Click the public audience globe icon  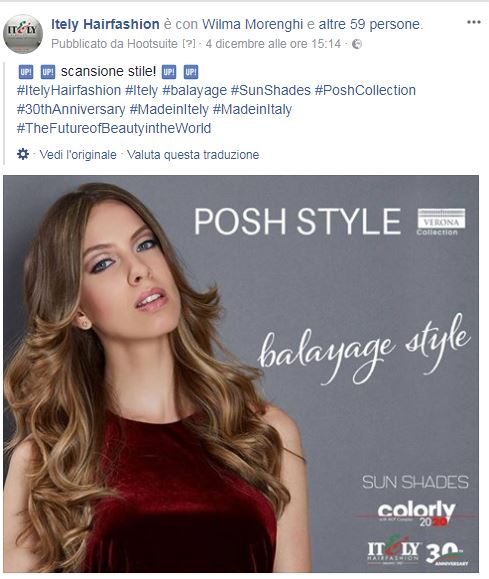[357, 44]
